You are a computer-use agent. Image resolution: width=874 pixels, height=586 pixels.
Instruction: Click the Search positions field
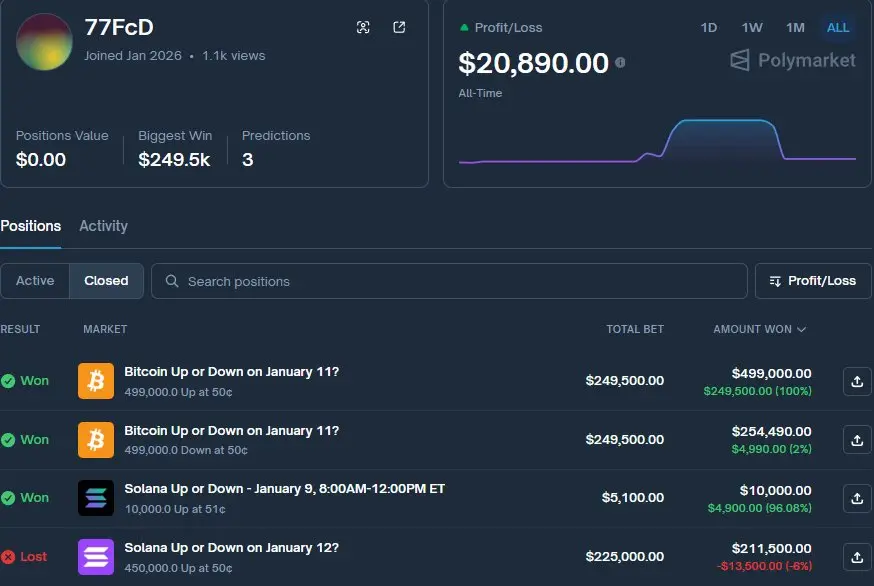coord(449,281)
